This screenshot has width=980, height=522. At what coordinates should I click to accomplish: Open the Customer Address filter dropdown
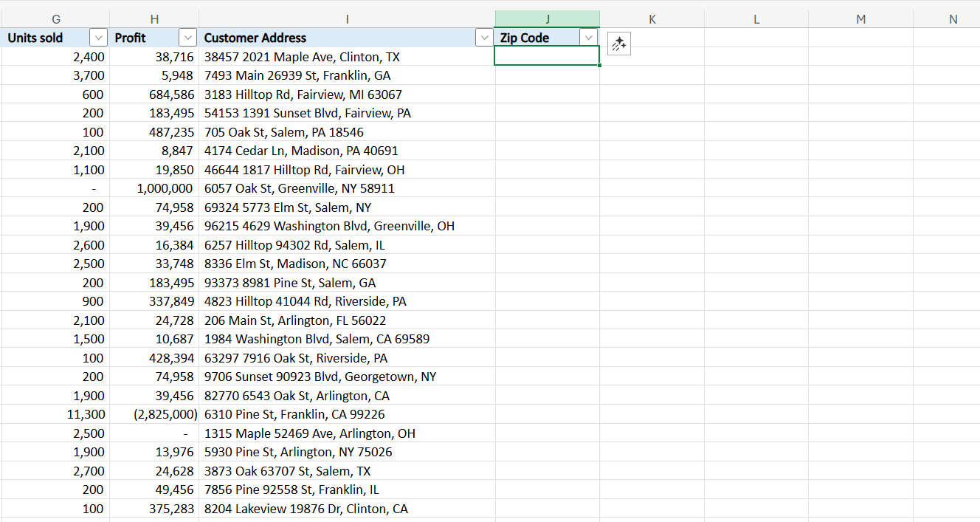pos(484,38)
